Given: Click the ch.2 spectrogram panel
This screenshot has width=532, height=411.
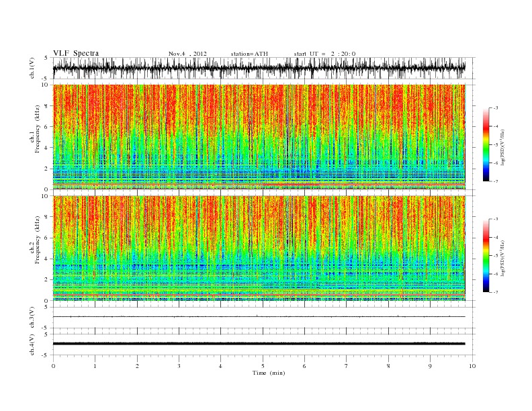Looking at the screenshot, I should tap(259, 248).
